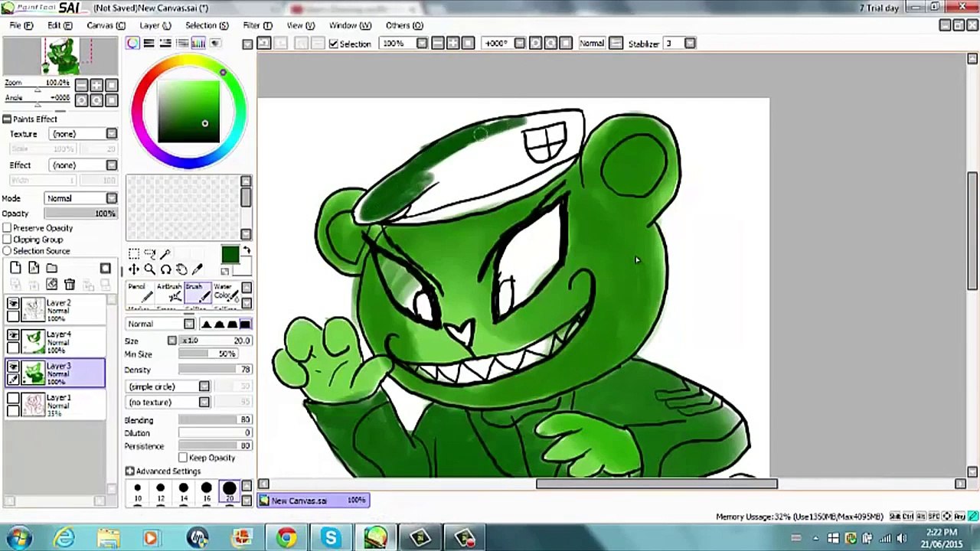Select the eyedropper color picker tool
980x551 pixels.
point(198,269)
